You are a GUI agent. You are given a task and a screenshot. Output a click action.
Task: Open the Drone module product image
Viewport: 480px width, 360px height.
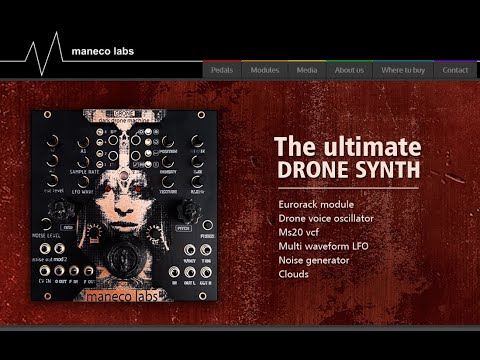click(124, 206)
